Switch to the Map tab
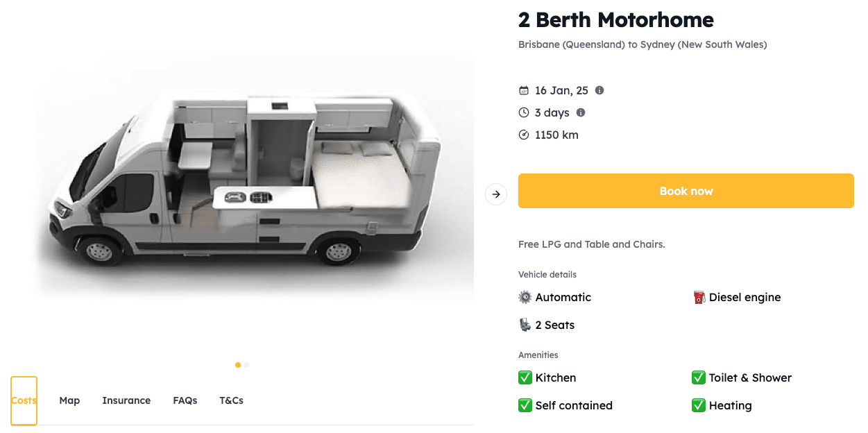Viewport: 868px width, 433px height. pyautogui.click(x=69, y=400)
